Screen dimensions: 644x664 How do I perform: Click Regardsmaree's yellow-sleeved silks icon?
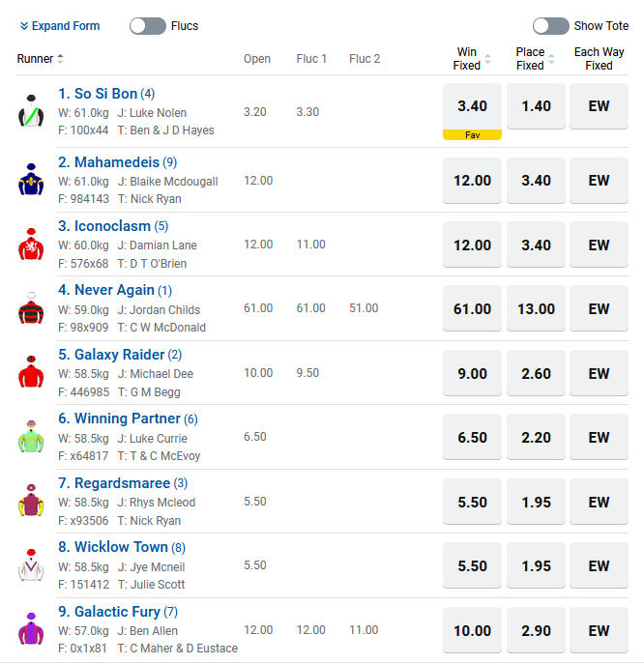coord(32,502)
